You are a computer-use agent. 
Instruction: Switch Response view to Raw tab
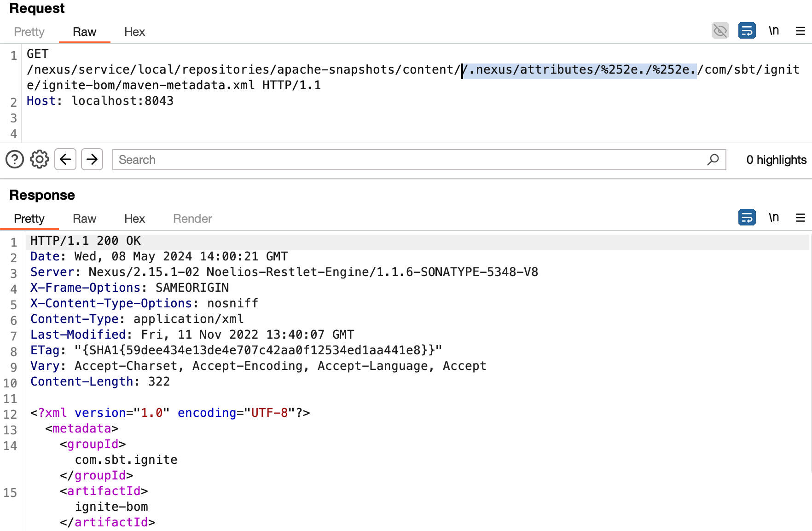[84, 219]
